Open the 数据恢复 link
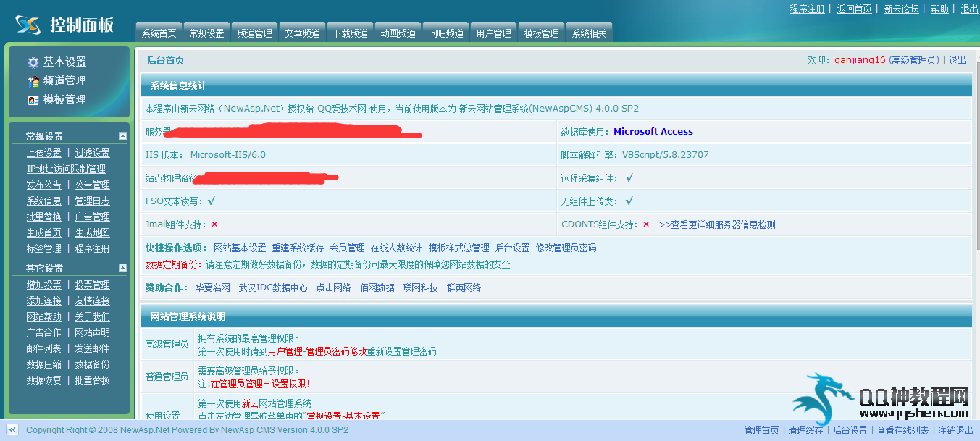Image resolution: width=980 pixels, height=441 pixels. tap(44, 380)
